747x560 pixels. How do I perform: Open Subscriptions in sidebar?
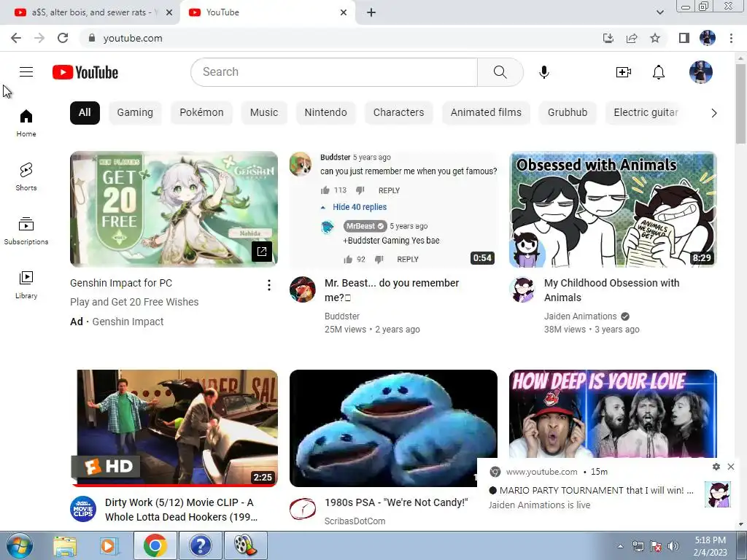[26, 231]
